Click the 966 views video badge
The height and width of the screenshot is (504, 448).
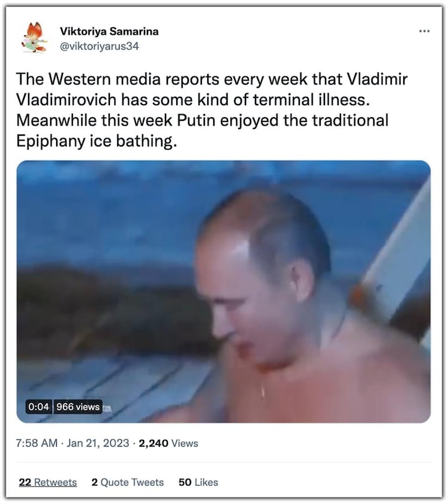click(78, 407)
